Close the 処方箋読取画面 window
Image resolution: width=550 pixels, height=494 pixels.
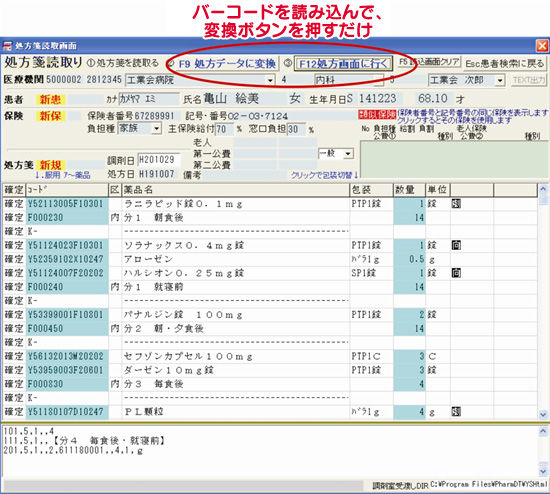click(x=542, y=46)
